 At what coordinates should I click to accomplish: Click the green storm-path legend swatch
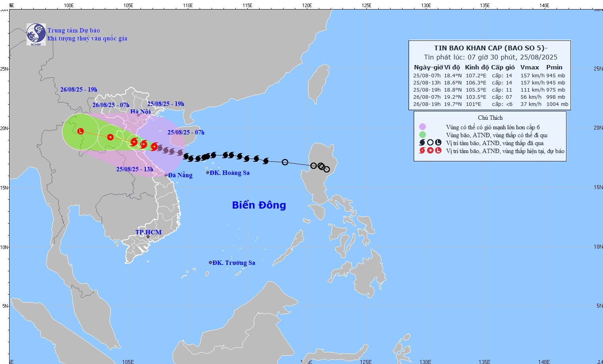pos(422,135)
